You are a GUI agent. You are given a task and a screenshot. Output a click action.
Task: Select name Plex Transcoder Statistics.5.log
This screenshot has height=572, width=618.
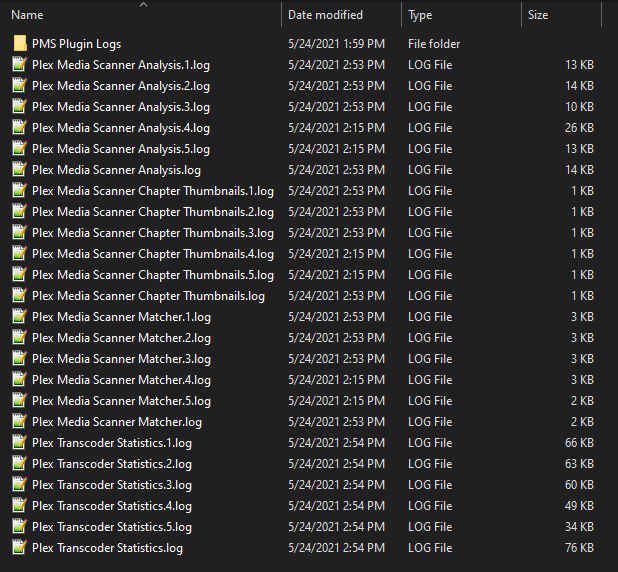click(112, 527)
